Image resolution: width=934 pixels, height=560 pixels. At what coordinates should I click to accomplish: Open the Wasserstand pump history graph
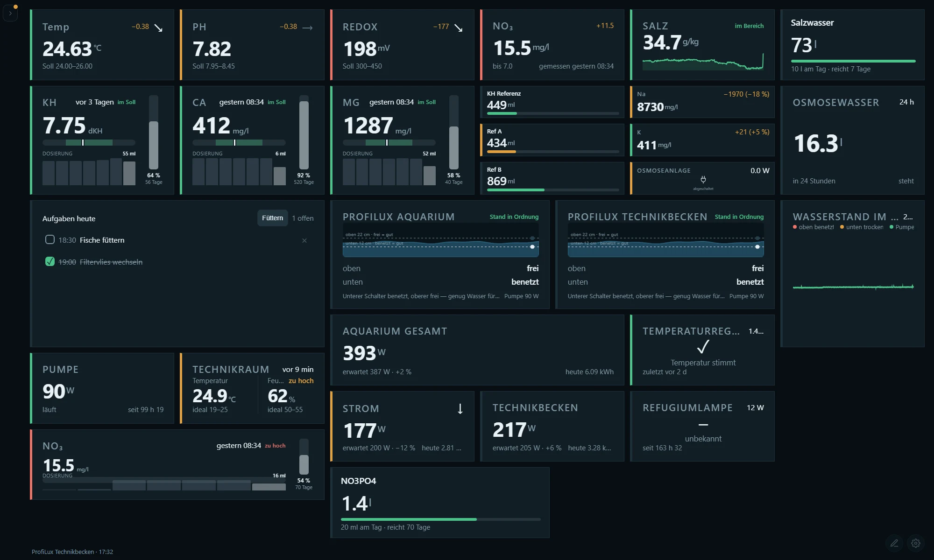point(853,287)
